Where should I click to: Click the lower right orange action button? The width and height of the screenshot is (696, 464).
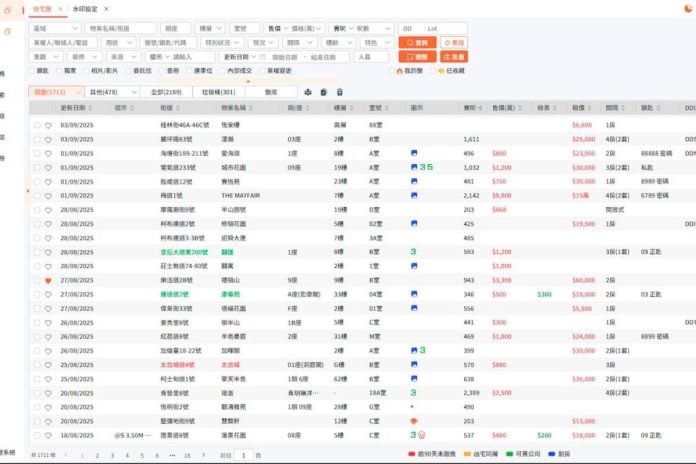click(454, 57)
